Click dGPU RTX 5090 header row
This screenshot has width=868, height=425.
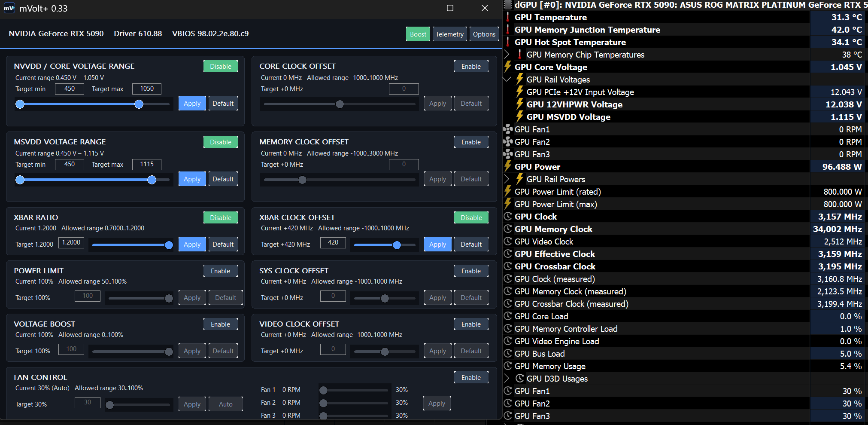click(686, 5)
